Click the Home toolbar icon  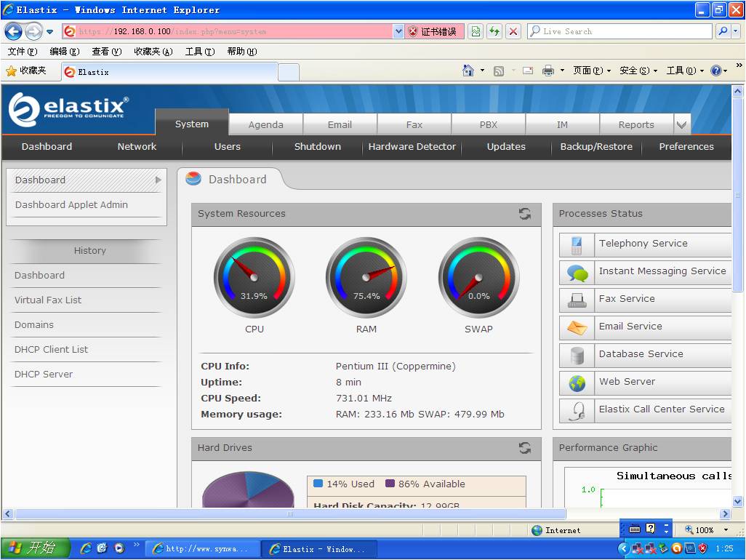tap(468, 71)
